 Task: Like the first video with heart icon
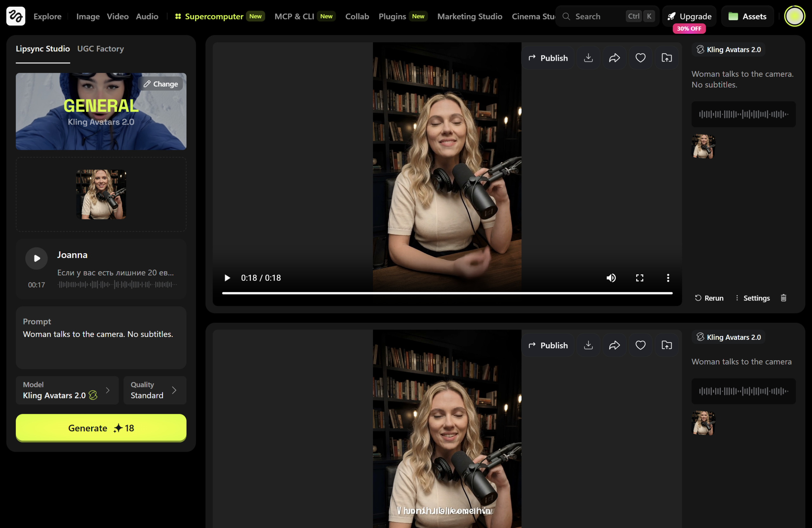click(x=640, y=58)
